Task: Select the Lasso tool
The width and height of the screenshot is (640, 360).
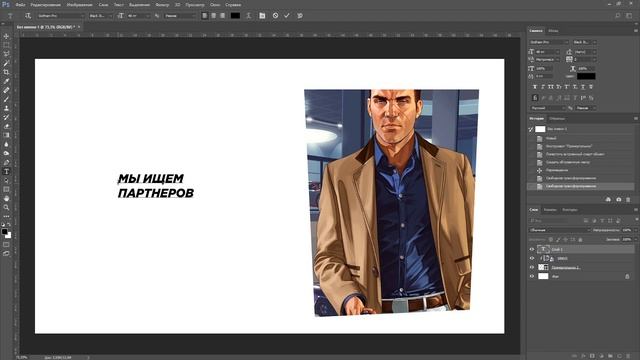Action: click(6, 54)
